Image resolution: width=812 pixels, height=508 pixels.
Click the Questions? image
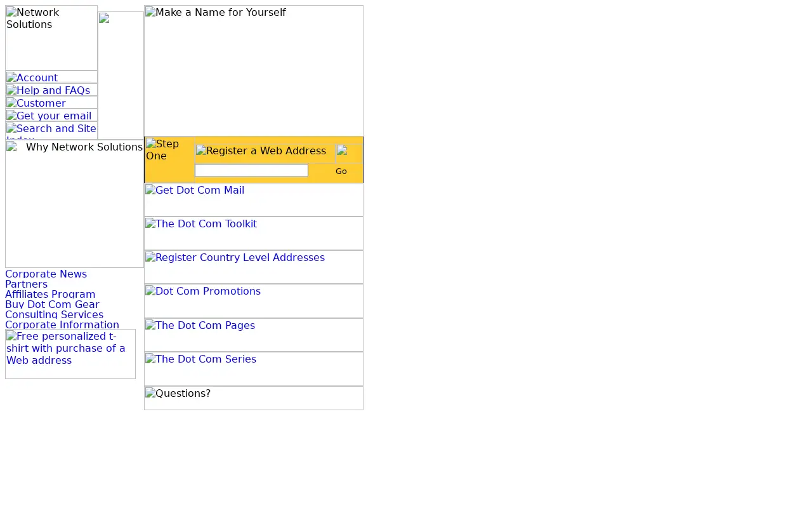(x=254, y=398)
